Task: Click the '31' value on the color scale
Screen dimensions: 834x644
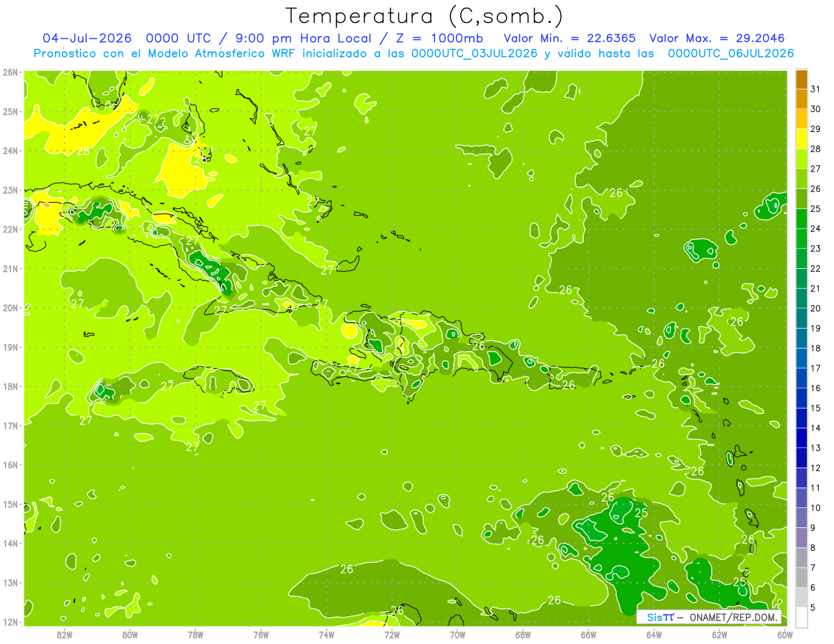Action: click(816, 89)
